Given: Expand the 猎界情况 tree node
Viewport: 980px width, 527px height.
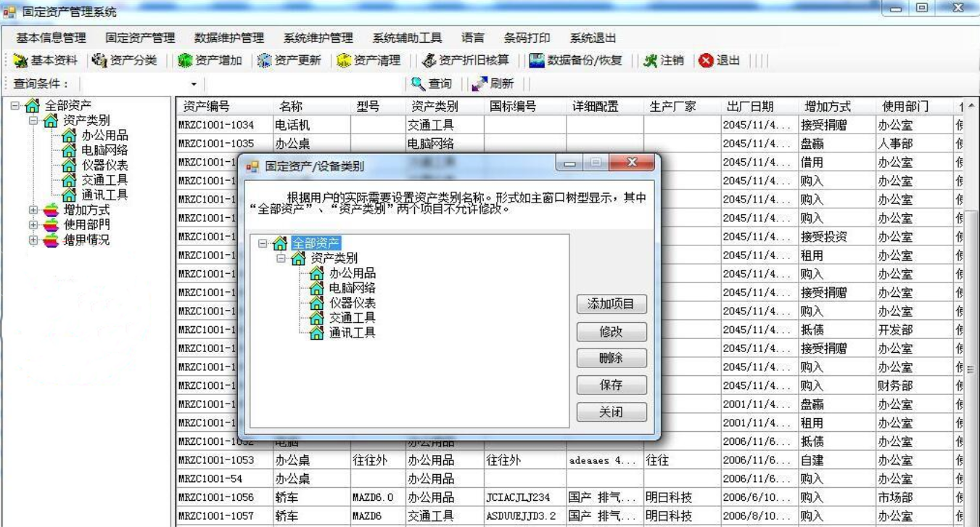Looking at the screenshot, I should tap(33, 240).
